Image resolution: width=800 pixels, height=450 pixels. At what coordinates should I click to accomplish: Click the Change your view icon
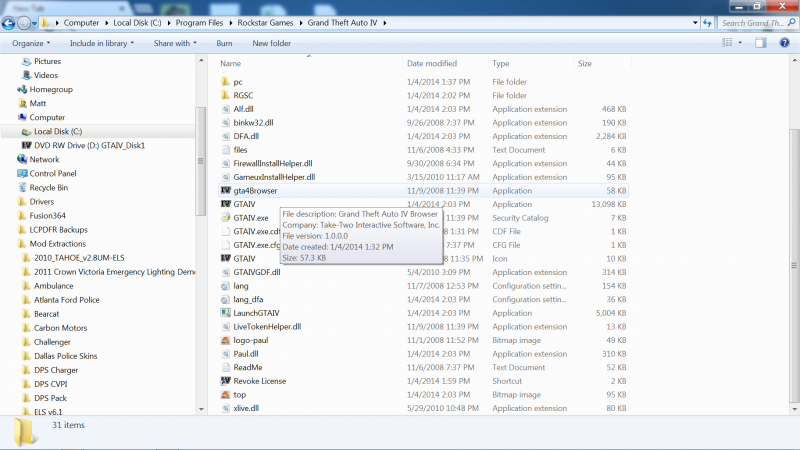pyautogui.click(x=727, y=43)
